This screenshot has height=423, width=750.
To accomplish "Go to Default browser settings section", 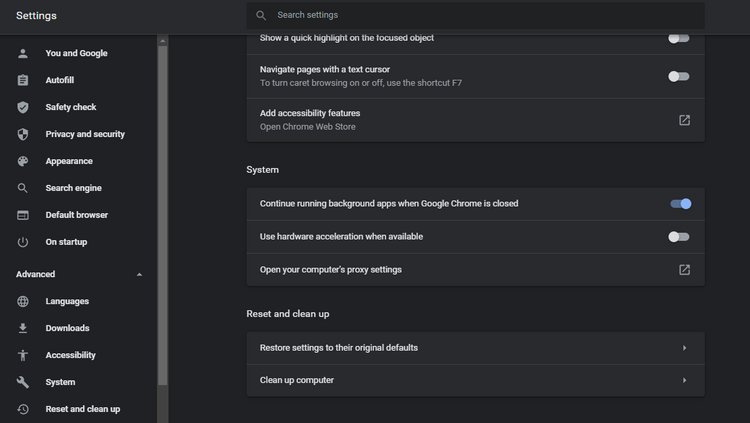I will [78, 215].
